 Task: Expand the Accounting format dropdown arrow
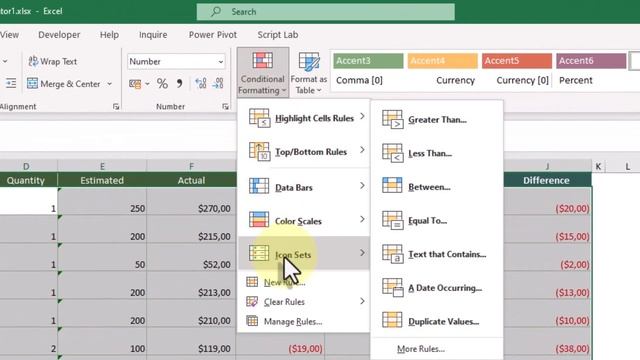point(147,84)
